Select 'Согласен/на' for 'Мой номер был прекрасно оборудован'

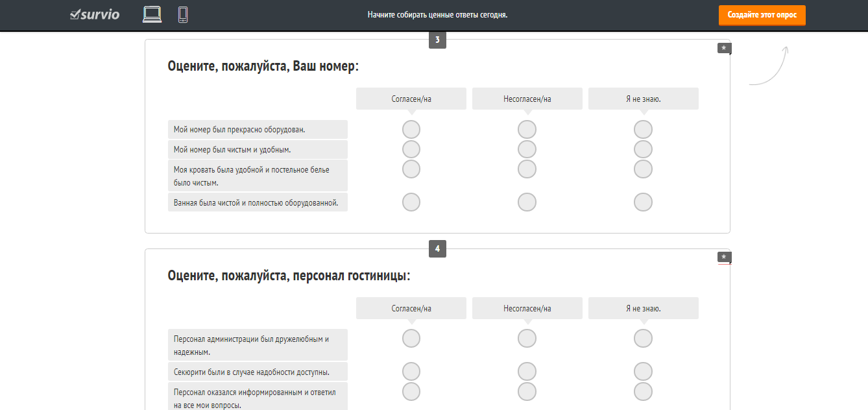411,129
